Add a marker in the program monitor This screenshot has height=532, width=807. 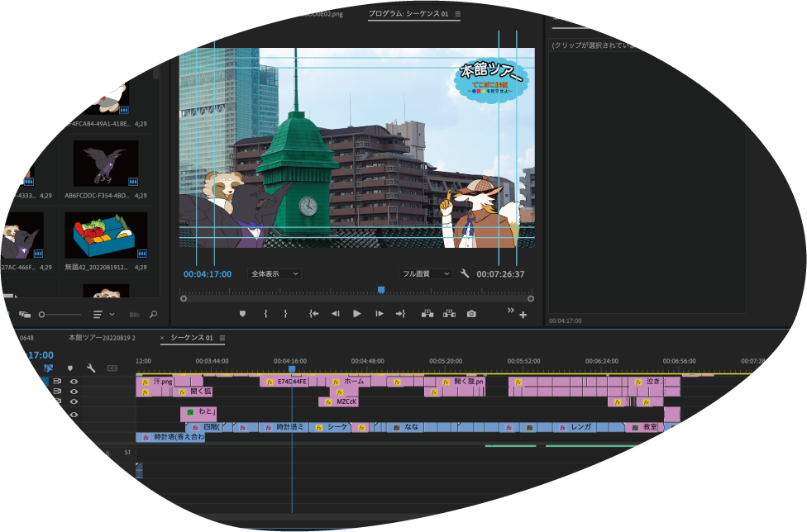tap(242, 314)
